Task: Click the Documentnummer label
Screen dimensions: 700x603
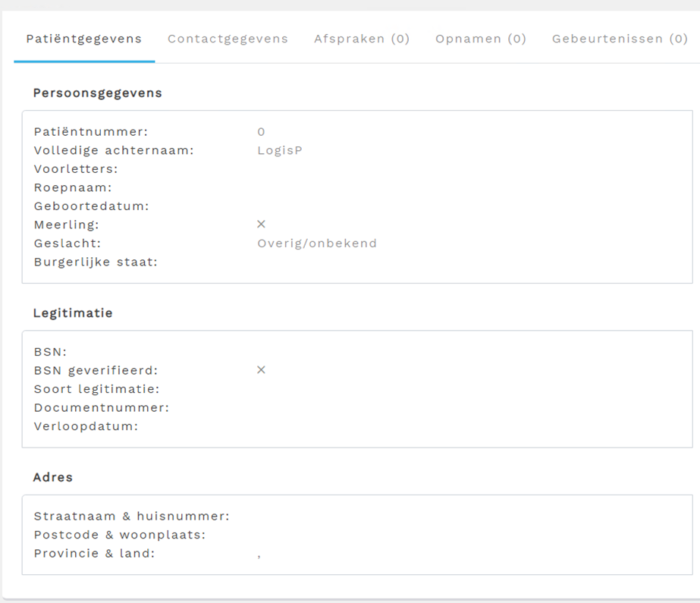Action: point(101,408)
